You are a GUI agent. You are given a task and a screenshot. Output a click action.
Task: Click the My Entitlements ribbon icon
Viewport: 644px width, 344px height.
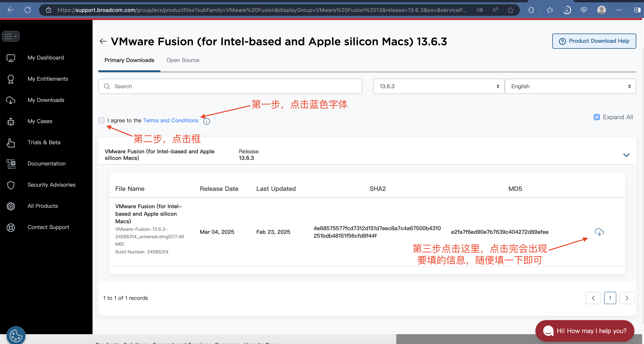tap(11, 79)
